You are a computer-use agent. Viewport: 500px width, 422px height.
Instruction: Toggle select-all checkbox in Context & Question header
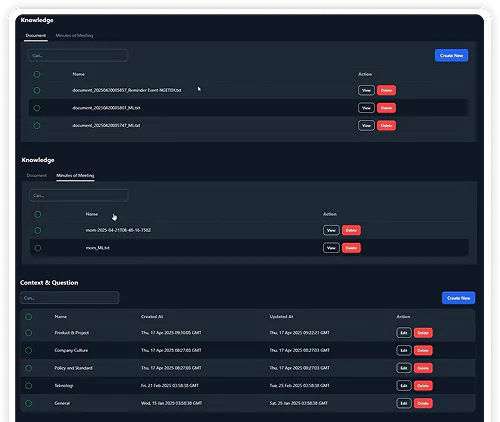[29, 317]
